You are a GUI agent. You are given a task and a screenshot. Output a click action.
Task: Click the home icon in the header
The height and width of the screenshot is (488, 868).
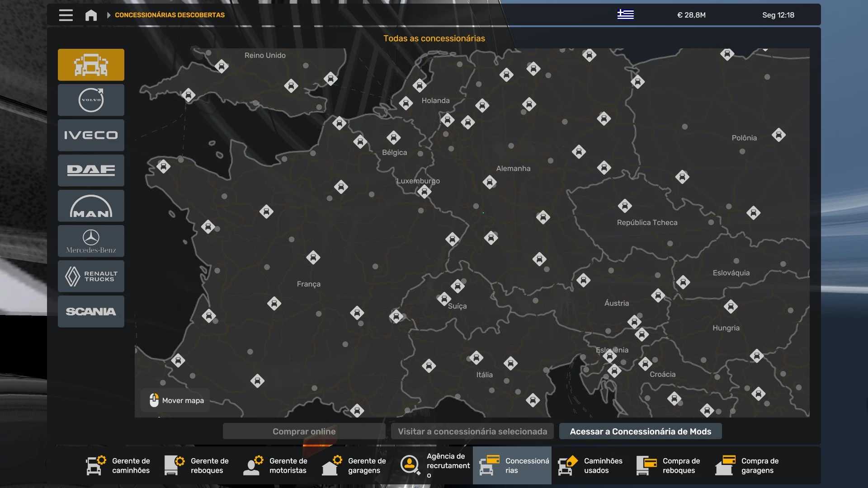point(91,15)
